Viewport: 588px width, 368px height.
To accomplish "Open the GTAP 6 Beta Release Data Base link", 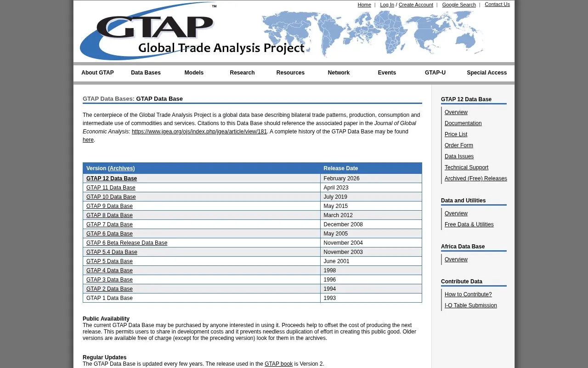I will [127, 243].
